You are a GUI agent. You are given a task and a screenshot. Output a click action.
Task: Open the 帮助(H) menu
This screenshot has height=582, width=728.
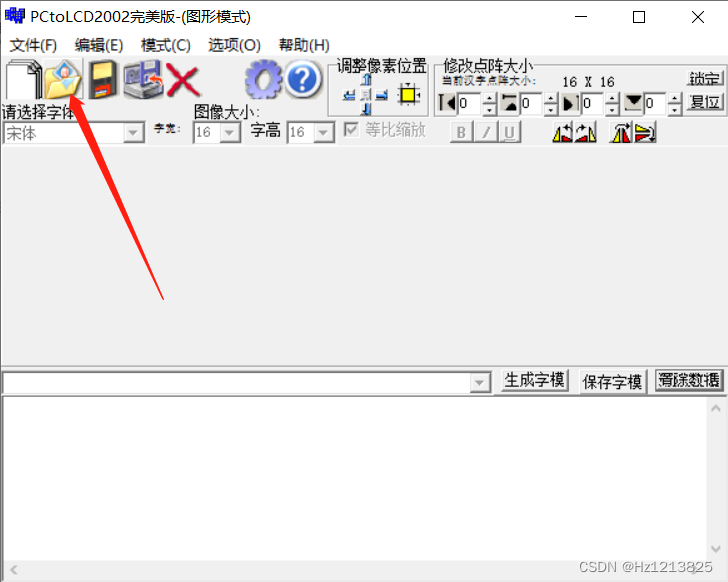coord(304,45)
